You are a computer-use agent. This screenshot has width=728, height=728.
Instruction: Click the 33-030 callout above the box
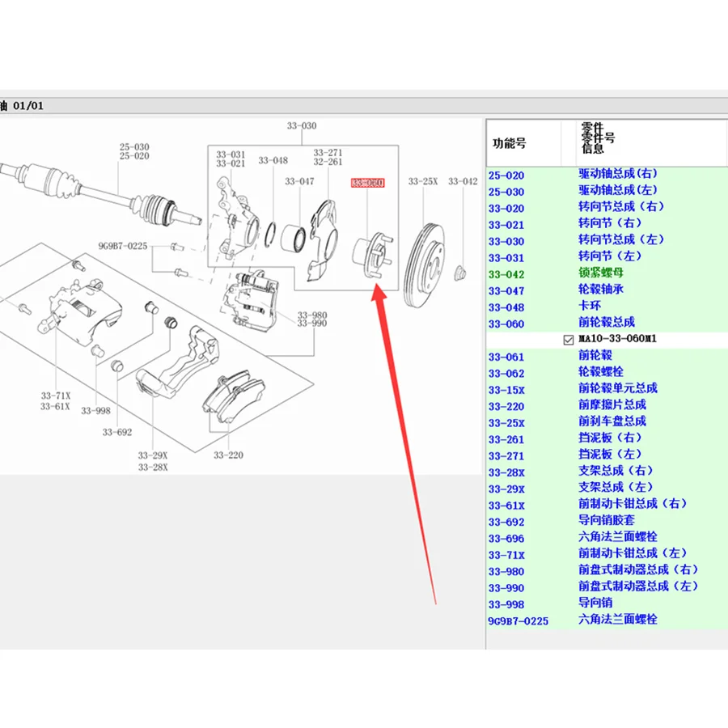point(302,126)
